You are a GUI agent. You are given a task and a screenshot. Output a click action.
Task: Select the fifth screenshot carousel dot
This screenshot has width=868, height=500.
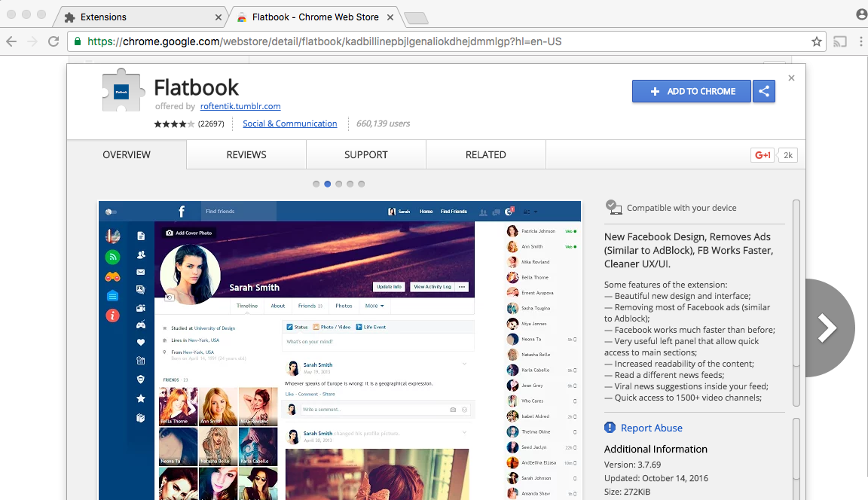point(362,184)
